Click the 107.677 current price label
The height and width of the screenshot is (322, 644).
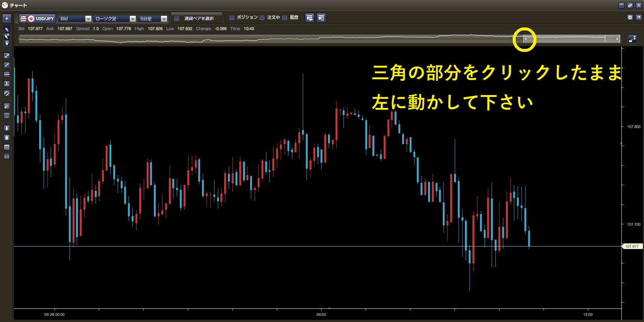coord(632,246)
